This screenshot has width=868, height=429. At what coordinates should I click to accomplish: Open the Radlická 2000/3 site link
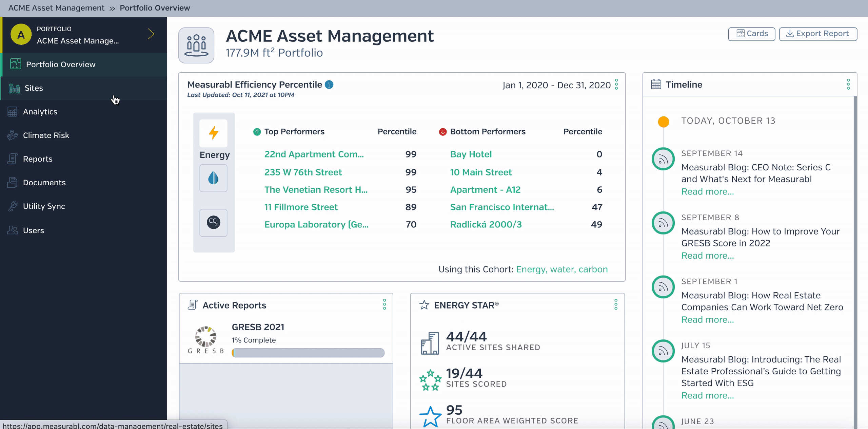coord(486,225)
